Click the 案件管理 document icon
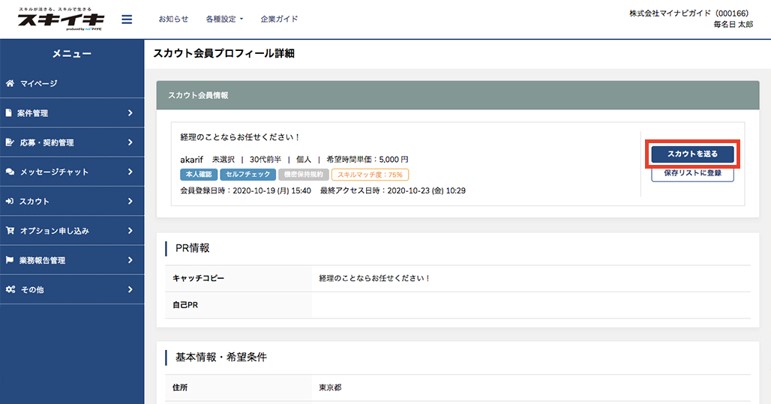The image size is (771, 404). pyautogui.click(x=9, y=113)
